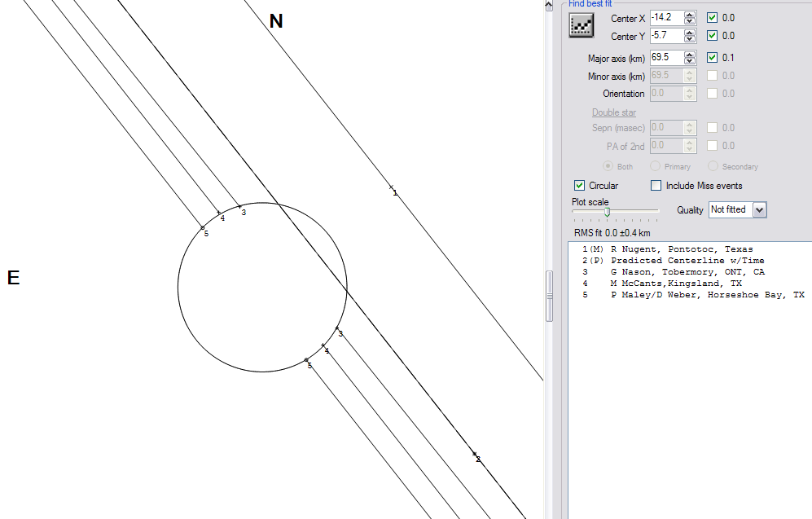Enable Include Miss events
Screen dimensions: 812x519
pos(656,186)
